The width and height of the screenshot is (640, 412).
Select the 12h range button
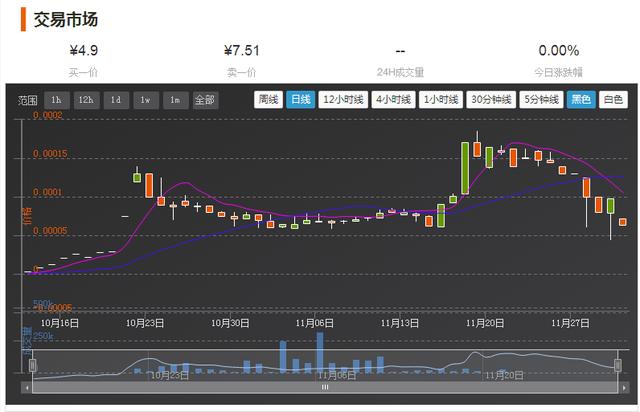tap(85, 100)
